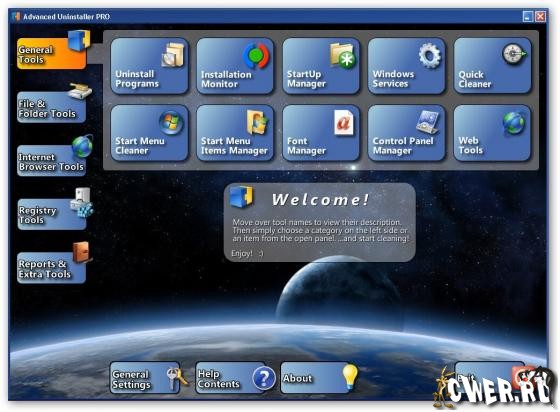Run Quick Cleaner
The height and width of the screenshot is (412, 560).
coord(492,66)
